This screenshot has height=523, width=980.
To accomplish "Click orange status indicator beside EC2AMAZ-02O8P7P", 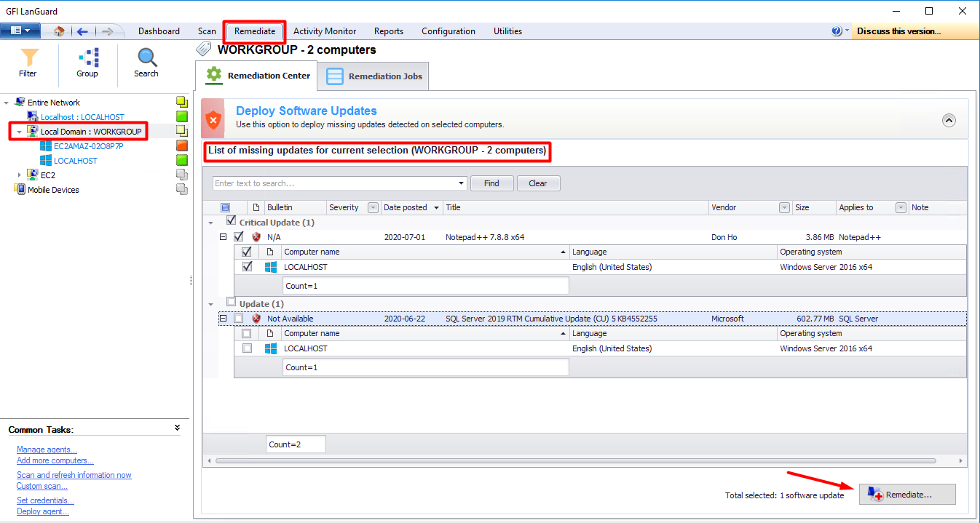I will tap(182, 145).
